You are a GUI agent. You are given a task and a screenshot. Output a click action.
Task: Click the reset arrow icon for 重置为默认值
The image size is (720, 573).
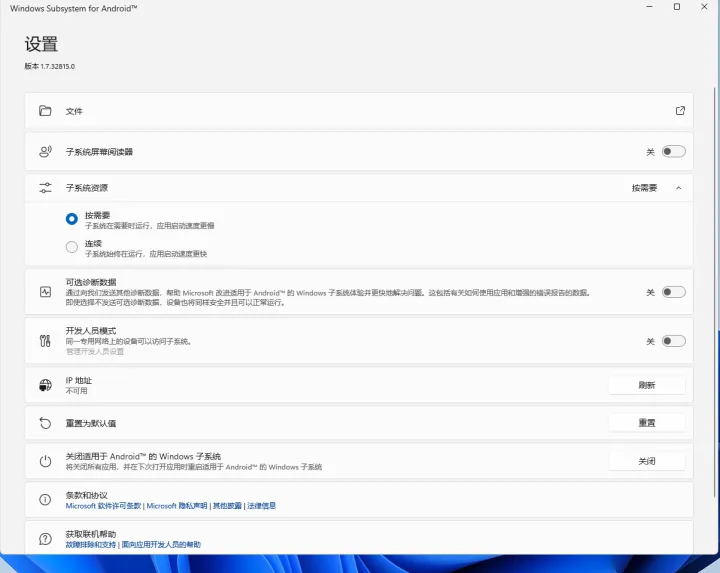[x=45, y=423]
